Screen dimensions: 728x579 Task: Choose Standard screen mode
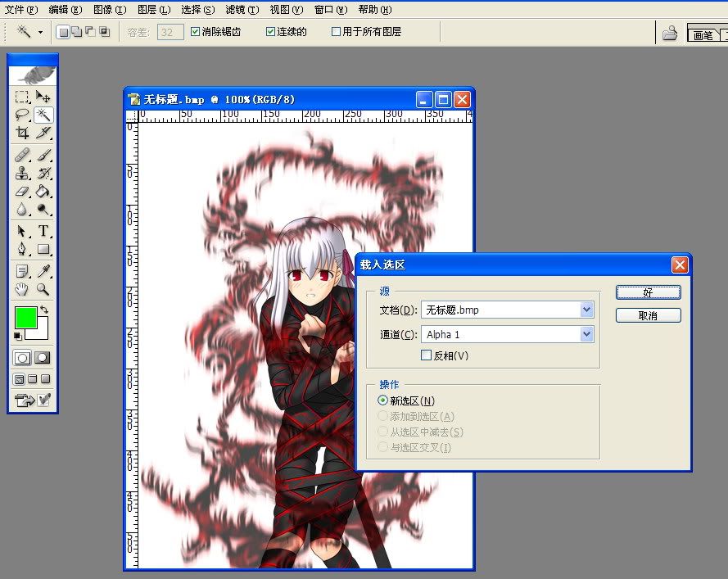coord(19,379)
